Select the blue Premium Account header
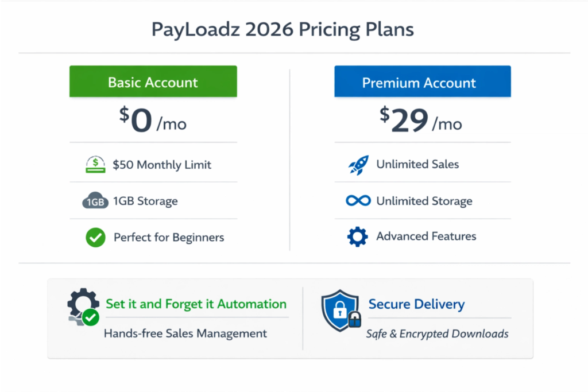Image resolution: width=588 pixels, height=392 pixels. tap(422, 81)
